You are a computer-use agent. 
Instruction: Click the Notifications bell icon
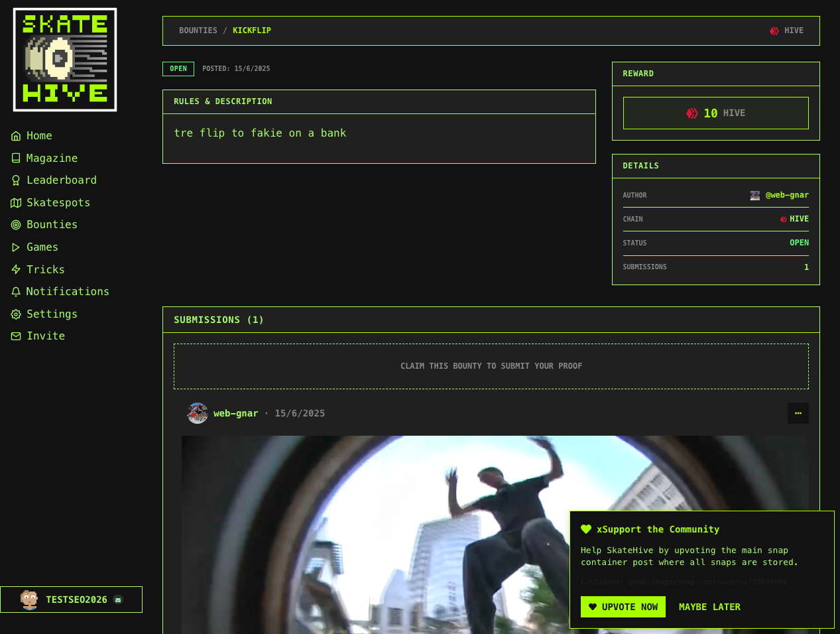[16, 292]
